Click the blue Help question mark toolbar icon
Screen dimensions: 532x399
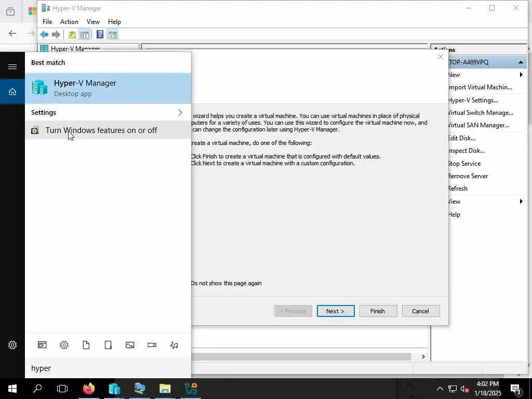point(100,34)
